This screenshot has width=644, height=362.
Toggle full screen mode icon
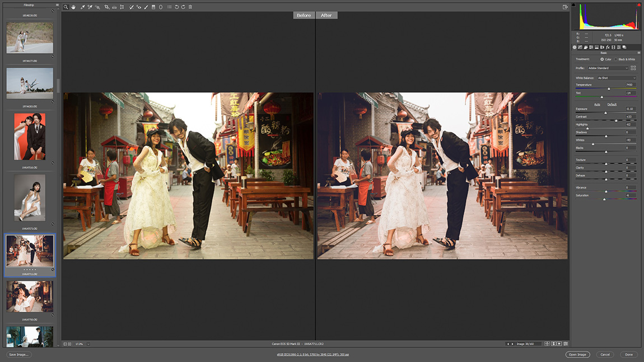point(565,7)
